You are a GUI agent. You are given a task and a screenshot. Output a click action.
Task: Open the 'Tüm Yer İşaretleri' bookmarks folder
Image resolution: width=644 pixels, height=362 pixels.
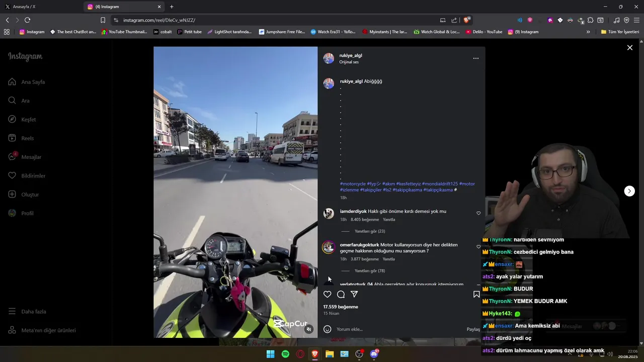(620, 32)
